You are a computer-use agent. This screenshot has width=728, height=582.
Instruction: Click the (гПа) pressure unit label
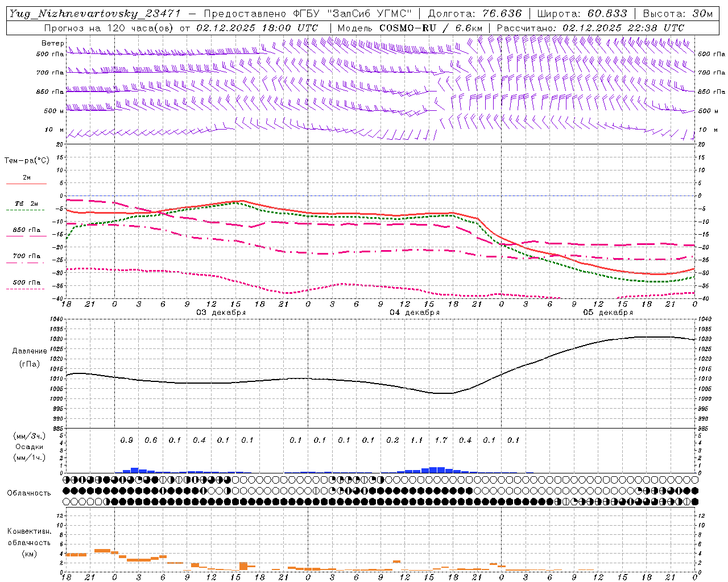(30, 364)
